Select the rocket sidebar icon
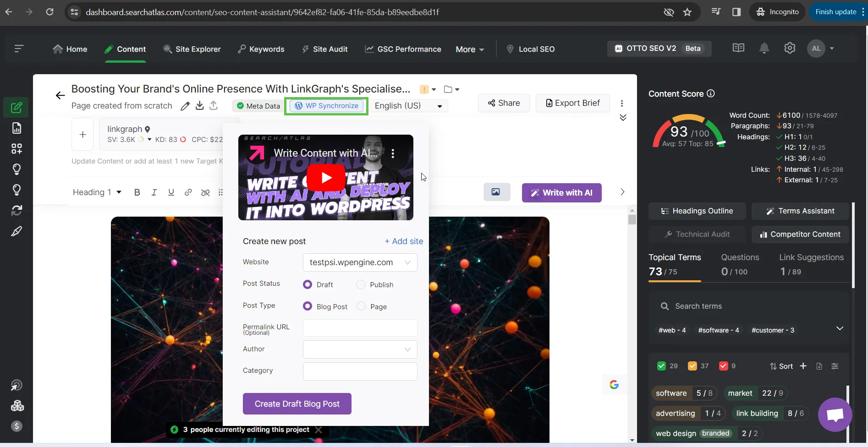The width and height of the screenshot is (868, 447). [x=16, y=231]
